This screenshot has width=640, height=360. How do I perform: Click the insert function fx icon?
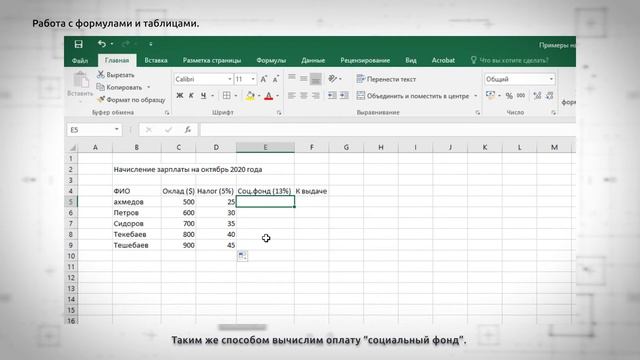click(x=188, y=130)
